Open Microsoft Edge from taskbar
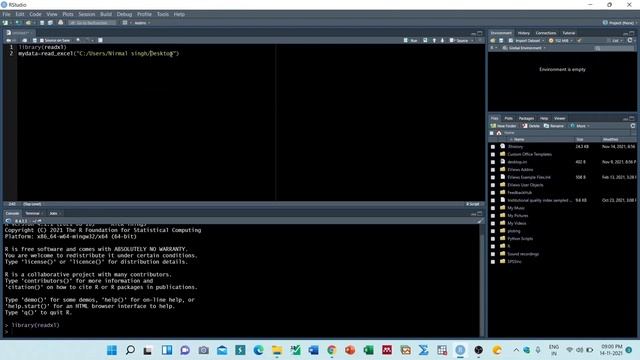 point(258,350)
